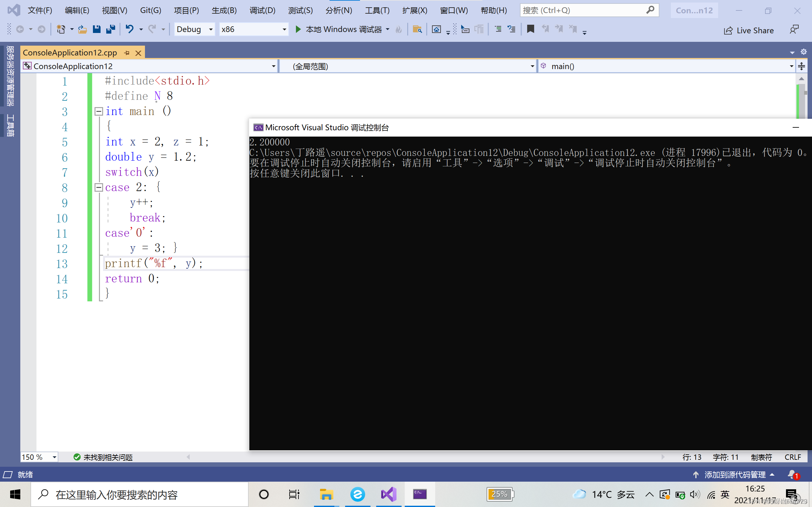Click the Live Share button
The width and height of the screenshot is (812, 507).
[x=749, y=30]
